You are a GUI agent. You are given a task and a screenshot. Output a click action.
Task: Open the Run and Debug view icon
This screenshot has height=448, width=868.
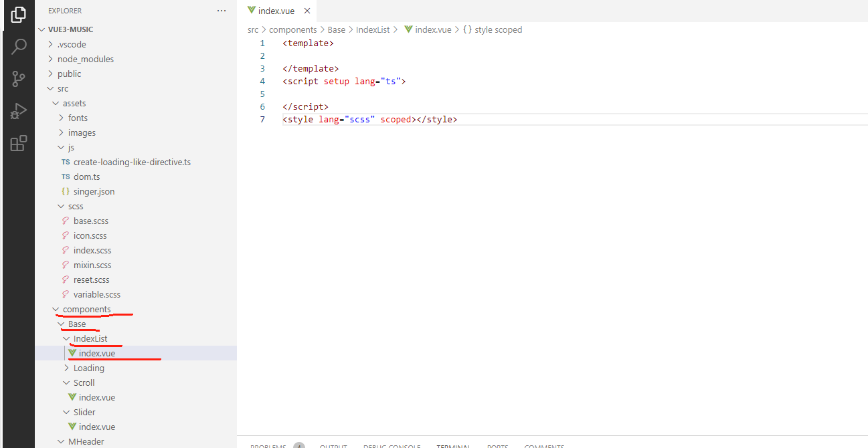point(19,111)
